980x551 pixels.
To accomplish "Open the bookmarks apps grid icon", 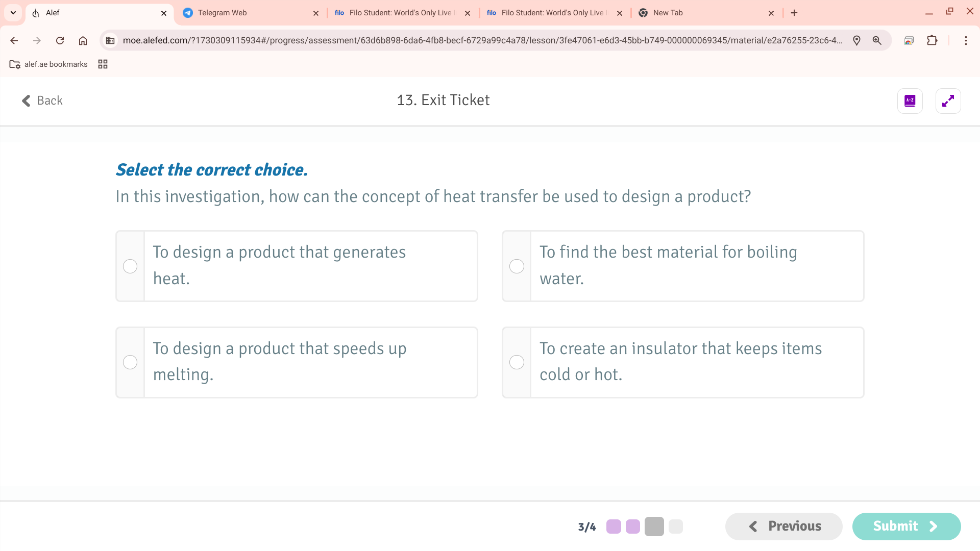I will tap(103, 64).
